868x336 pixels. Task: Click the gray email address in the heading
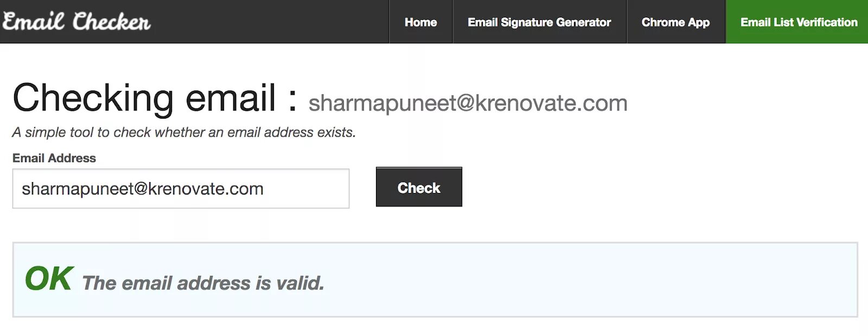pyautogui.click(x=468, y=103)
